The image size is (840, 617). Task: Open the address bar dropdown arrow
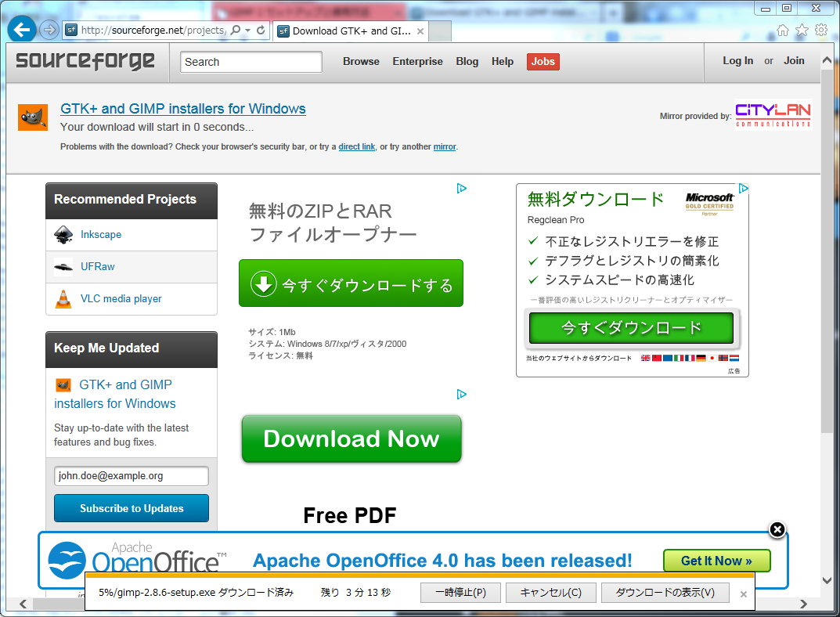pyautogui.click(x=248, y=30)
